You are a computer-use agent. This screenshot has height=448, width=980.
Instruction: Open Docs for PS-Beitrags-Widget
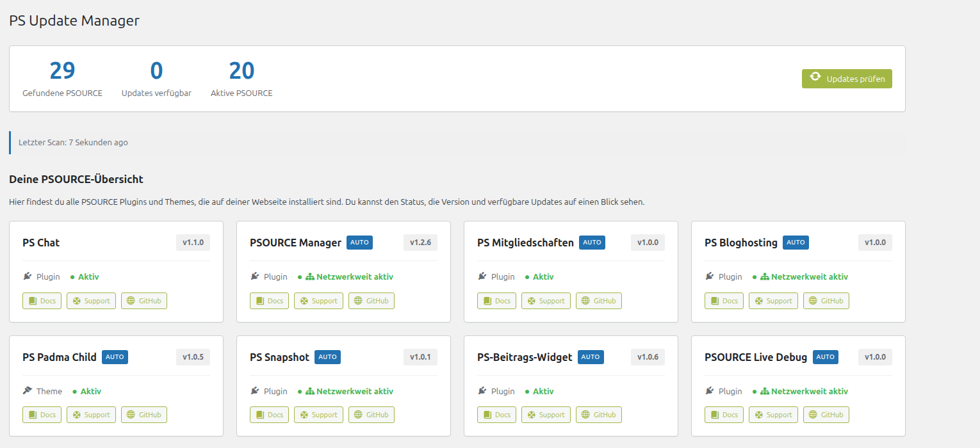coord(496,415)
